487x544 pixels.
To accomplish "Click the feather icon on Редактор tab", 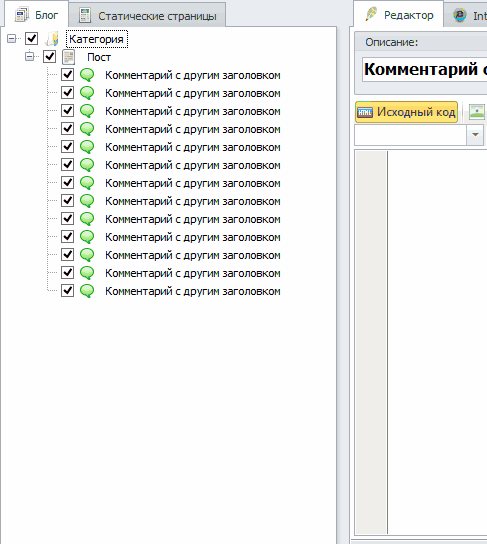I will click(371, 15).
